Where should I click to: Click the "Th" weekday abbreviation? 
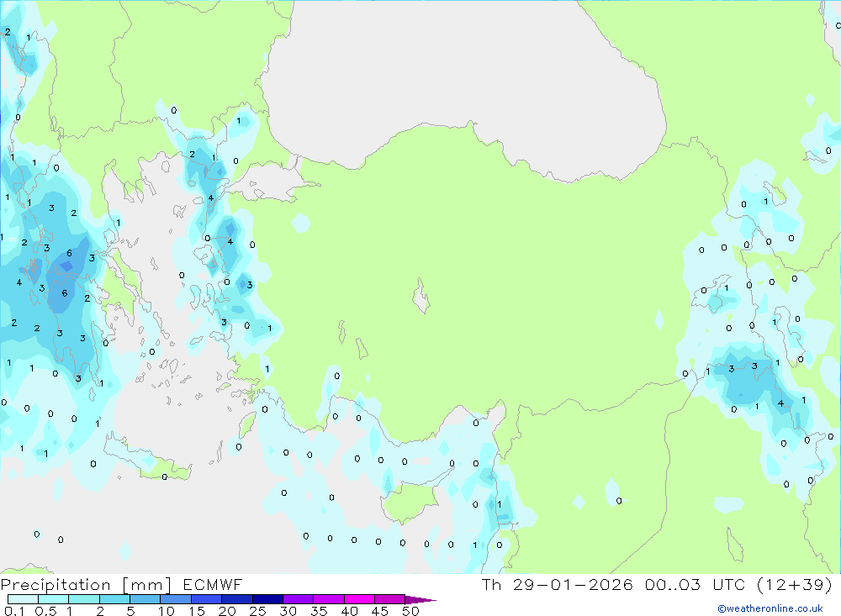pyautogui.click(x=491, y=585)
